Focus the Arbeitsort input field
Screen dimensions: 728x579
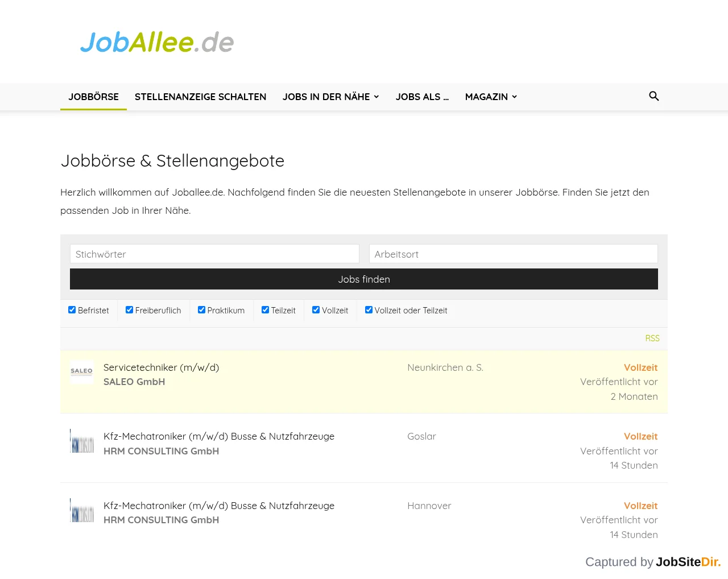[x=514, y=254]
